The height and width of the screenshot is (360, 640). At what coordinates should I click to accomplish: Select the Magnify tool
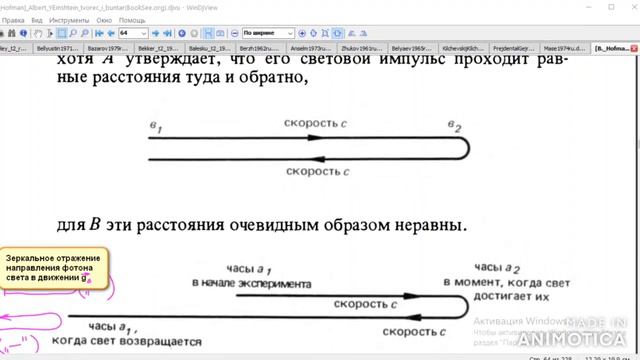point(73,33)
